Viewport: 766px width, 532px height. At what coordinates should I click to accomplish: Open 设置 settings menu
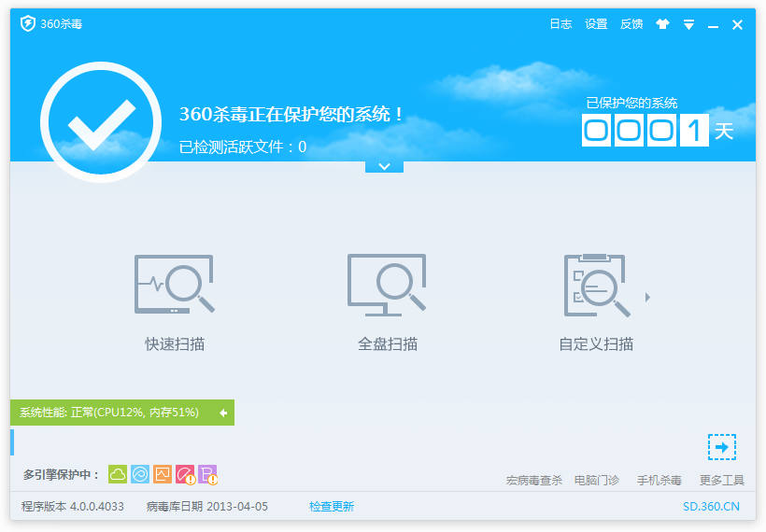click(x=596, y=24)
